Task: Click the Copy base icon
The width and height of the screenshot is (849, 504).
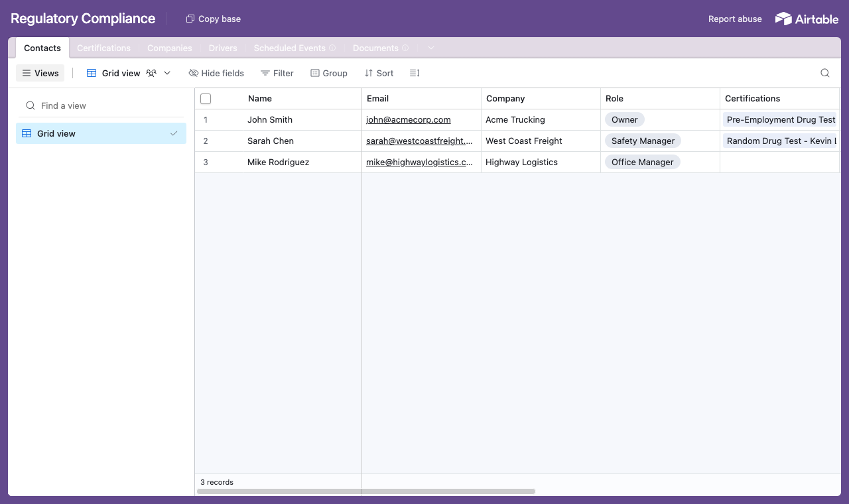Action: pyautogui.click(x=190, y=19)
